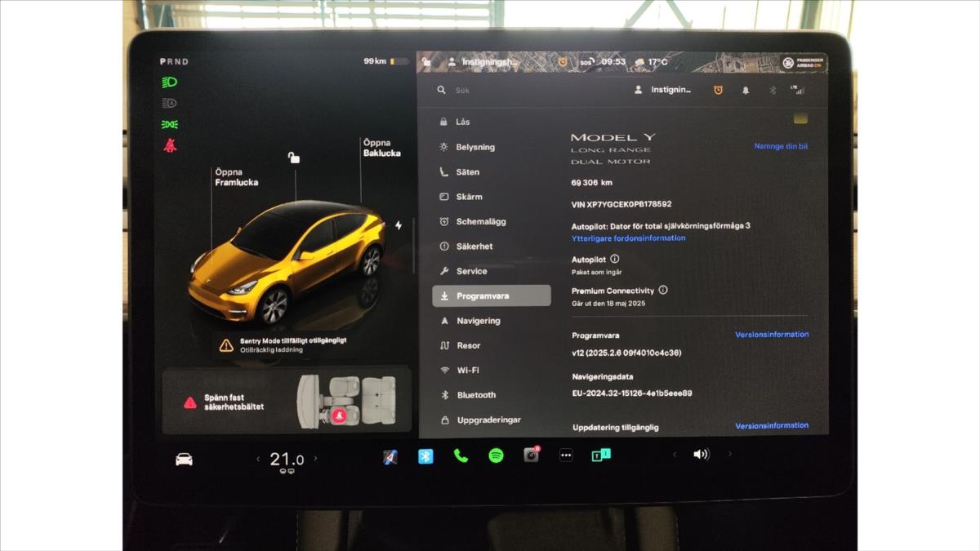This screenshot has height=551, width=980.
Task: Tap the volume speaker icon
Action: click(701, 455)
